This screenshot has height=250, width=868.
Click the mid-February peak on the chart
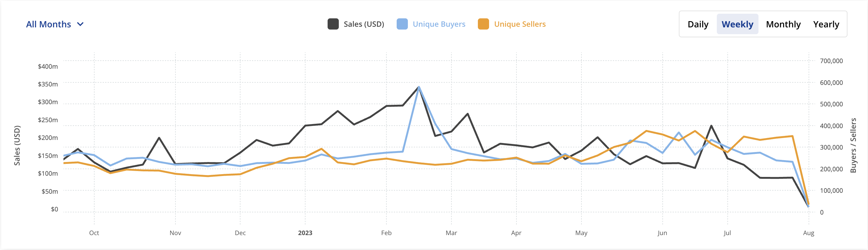(x=419, y=87)
